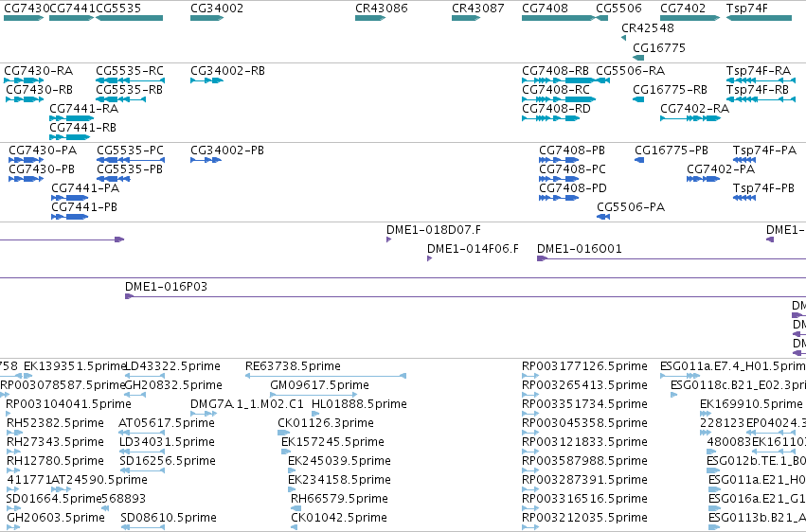The height and width of the screenshot is (532, 806).
Task: Open transcript CG34002-RB
Action: coord(227,71)
